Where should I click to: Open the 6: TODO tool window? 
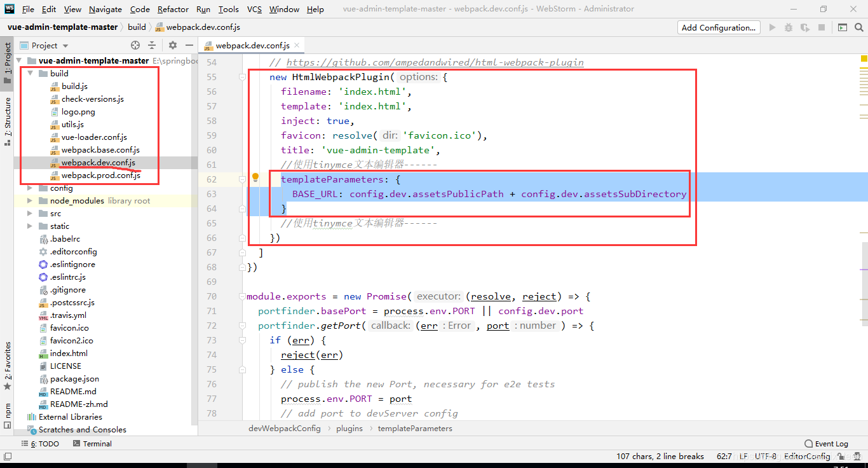point(40,444)
